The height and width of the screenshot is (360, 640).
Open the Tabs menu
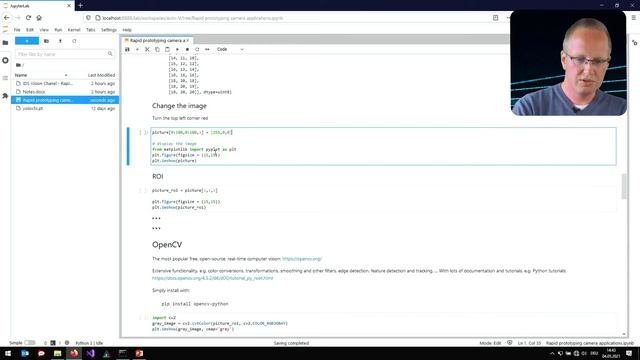coord(91,30)
